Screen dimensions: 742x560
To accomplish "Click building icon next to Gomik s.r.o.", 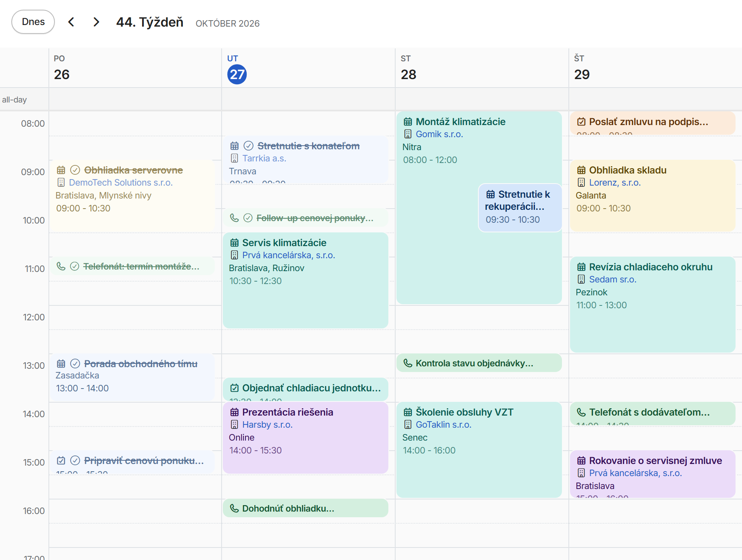I will [x=408, y=134].
